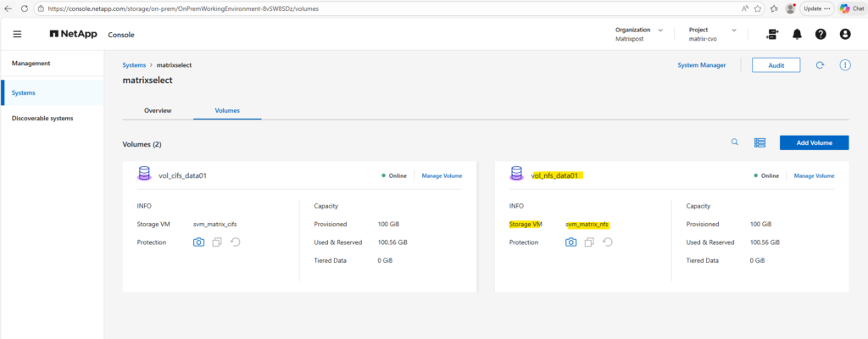The height and width of the screenshot is (339, 868).
Task: Select Discoverable systems in the sidebar
Action: pos(42,118)
